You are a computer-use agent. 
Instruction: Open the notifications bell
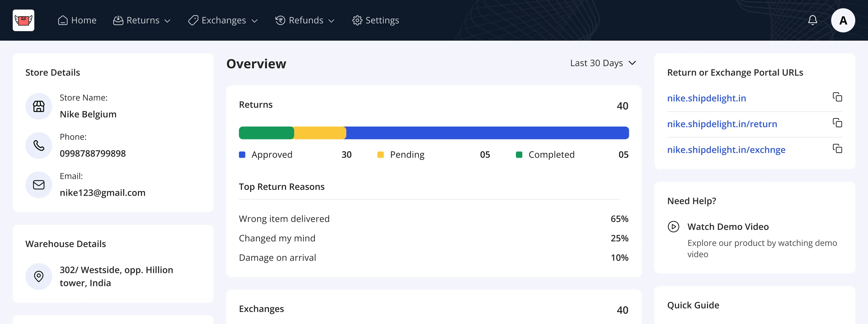pyautogui.click(x=813, y=20)
